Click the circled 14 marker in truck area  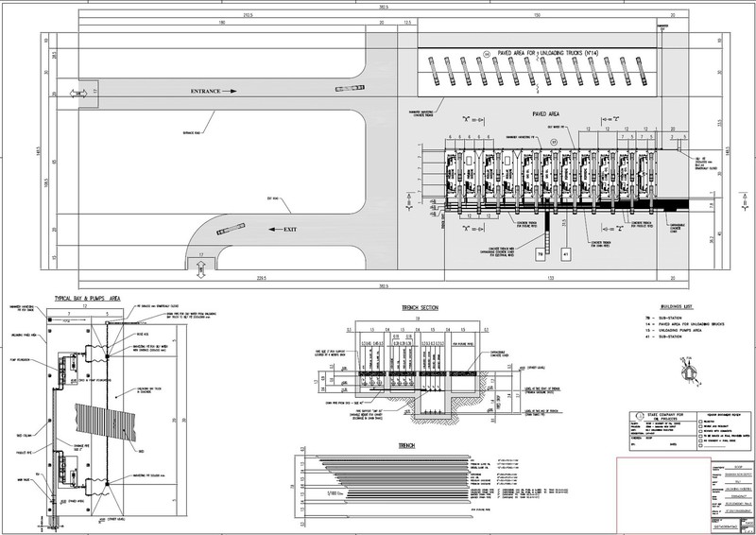(x=488, y=56)
